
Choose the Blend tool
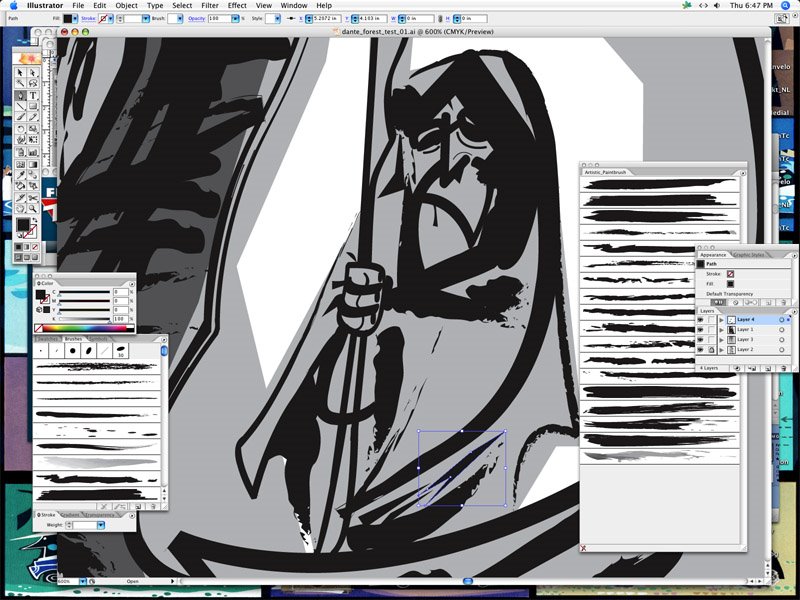(33, 175)
